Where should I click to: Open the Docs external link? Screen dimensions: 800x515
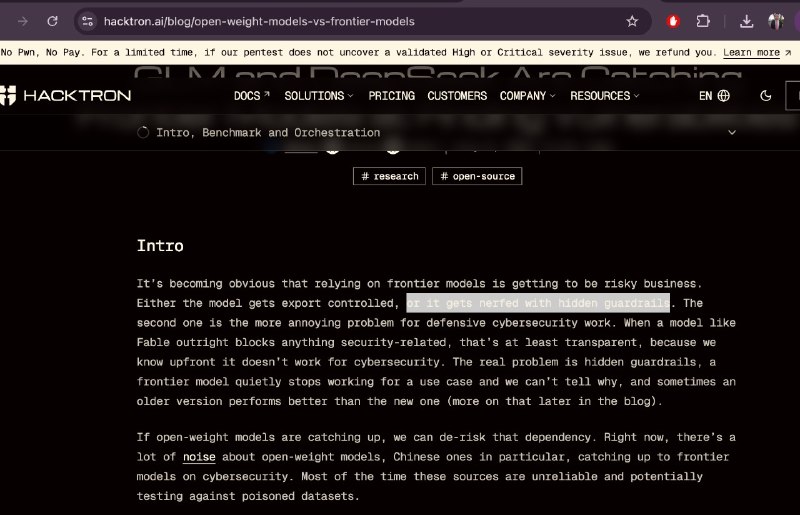pos(252,95)
